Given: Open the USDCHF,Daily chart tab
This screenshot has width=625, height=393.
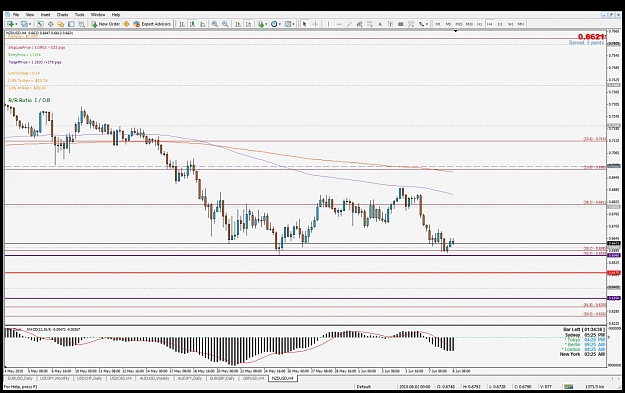Looking at the screenshot, I should point(90,378).
